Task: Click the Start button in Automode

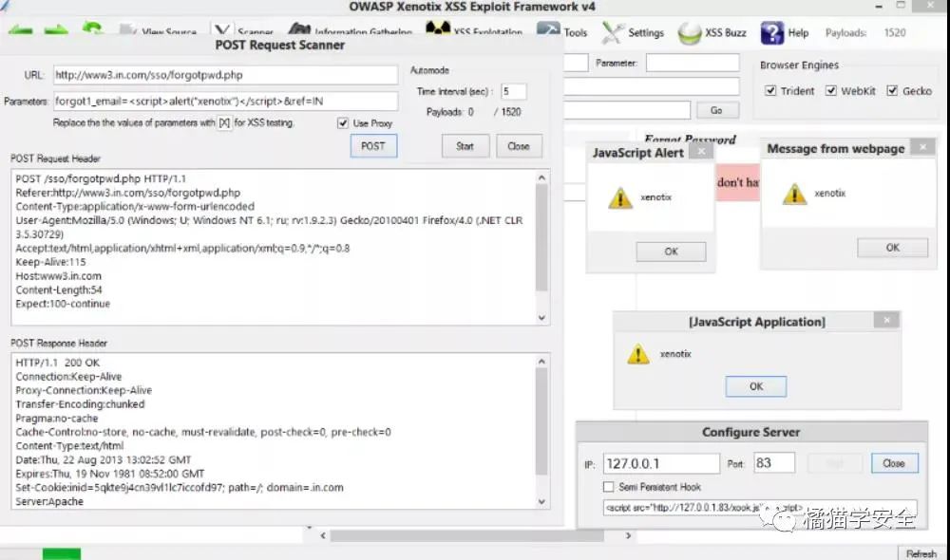Action: click(x=465, y=146)
